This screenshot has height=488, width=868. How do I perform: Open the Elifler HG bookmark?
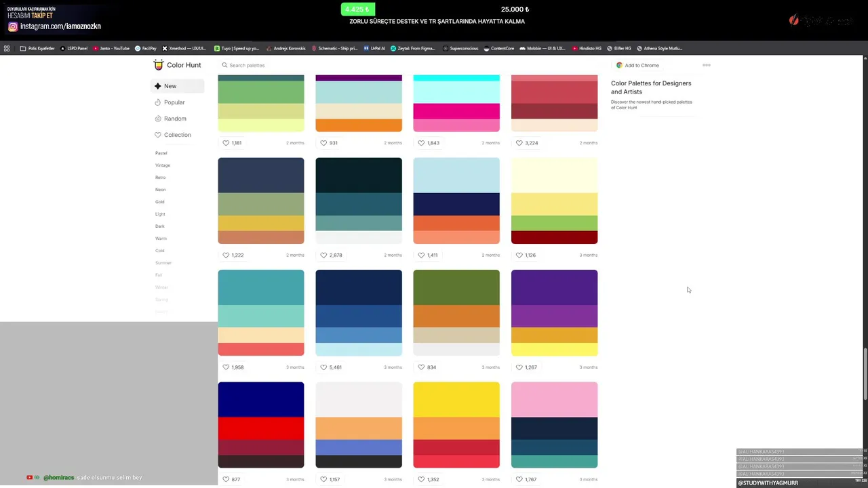(619, 48)
